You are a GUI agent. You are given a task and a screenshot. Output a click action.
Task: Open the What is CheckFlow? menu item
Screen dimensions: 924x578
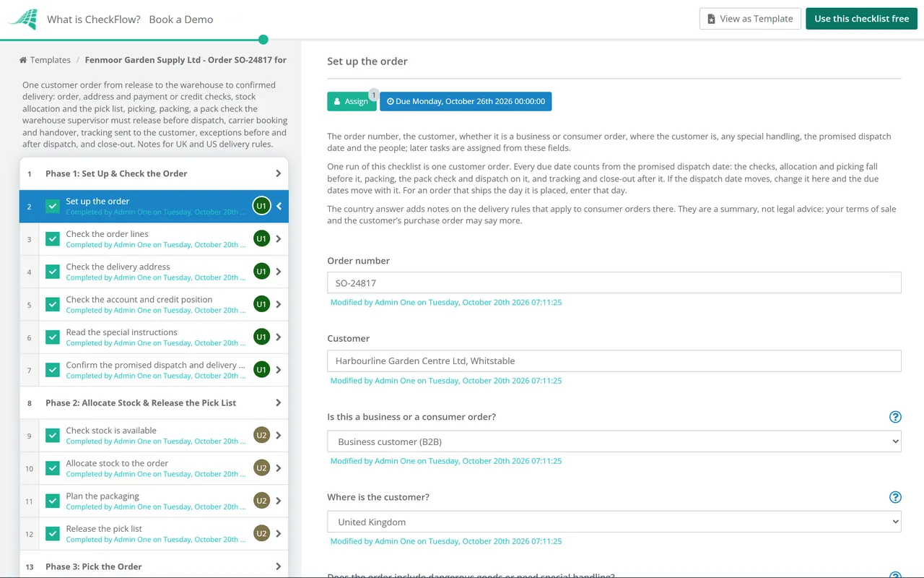(x=94, y=20)
